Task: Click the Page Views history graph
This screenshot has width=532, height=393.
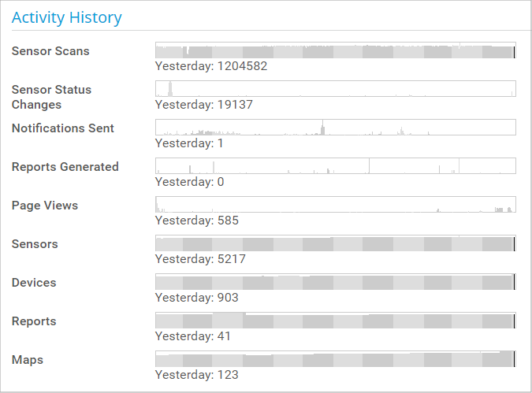Action: (x=335, y=204)
